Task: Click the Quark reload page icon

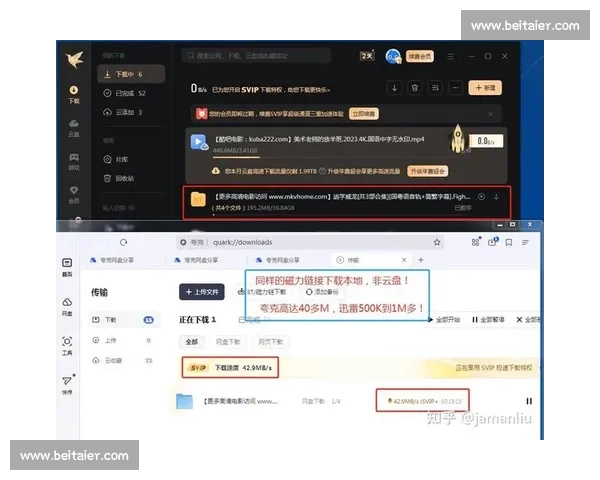Action: (x=124, y=242)
